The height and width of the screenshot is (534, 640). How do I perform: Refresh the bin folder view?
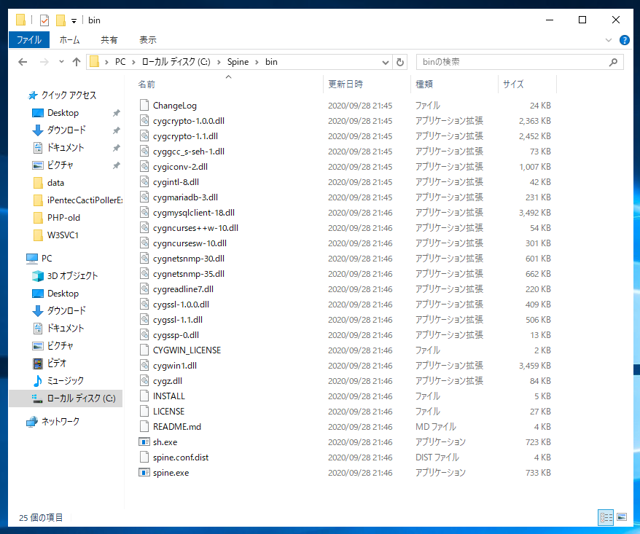coord(400,62)
